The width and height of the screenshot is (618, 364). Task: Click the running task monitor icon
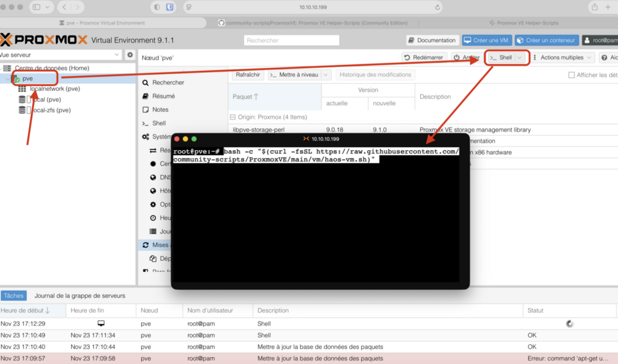(101, 323)
